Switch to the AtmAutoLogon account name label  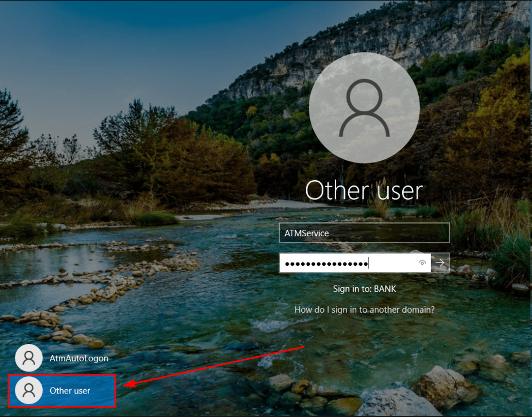(x=79, y=358)
